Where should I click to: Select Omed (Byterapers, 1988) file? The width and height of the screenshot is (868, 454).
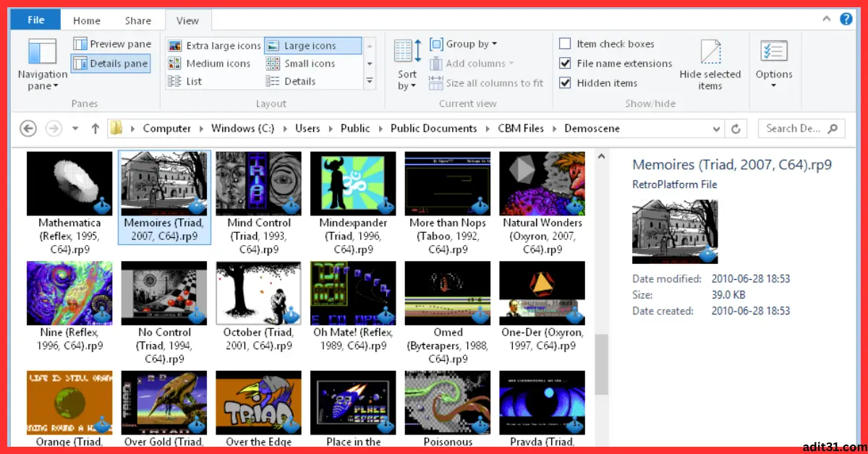(x=448, y=313)
